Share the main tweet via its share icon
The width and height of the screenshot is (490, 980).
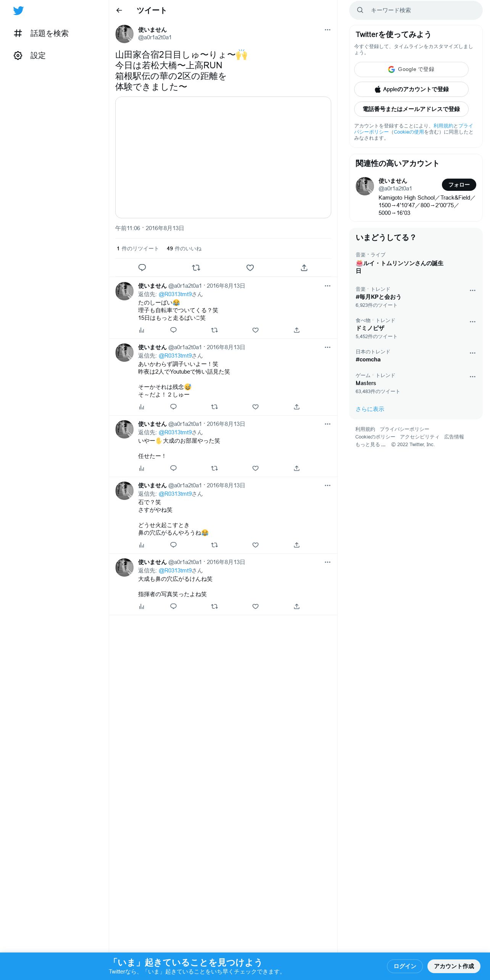click(x=304, y=268)
